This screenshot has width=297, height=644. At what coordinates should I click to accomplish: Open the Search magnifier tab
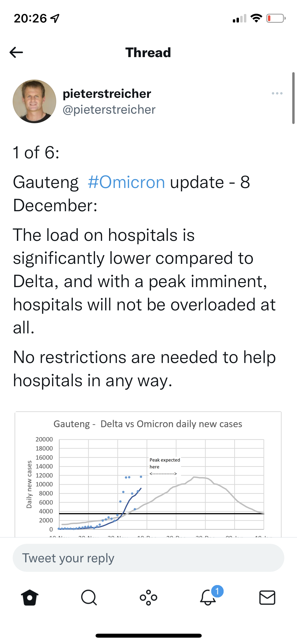tap(89, 597)
